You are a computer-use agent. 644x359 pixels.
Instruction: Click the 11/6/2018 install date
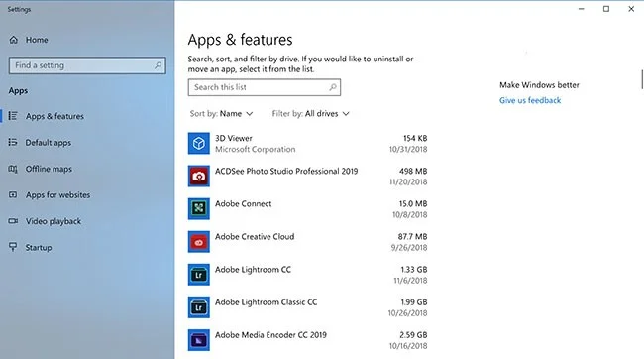click(410, 281)
